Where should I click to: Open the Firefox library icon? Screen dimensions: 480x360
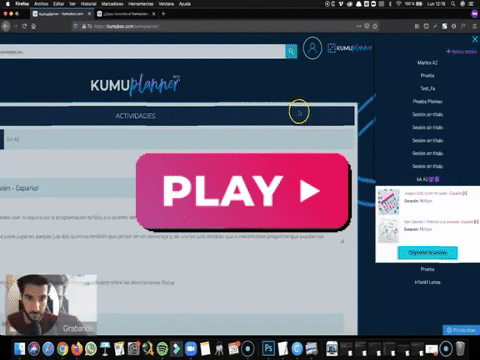coord(417,26)
